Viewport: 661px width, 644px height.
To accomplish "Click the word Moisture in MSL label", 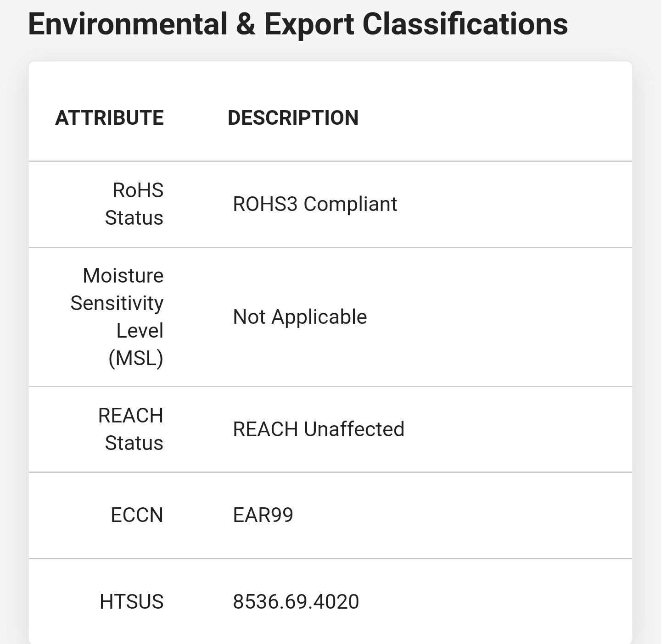I will [123, 276].
